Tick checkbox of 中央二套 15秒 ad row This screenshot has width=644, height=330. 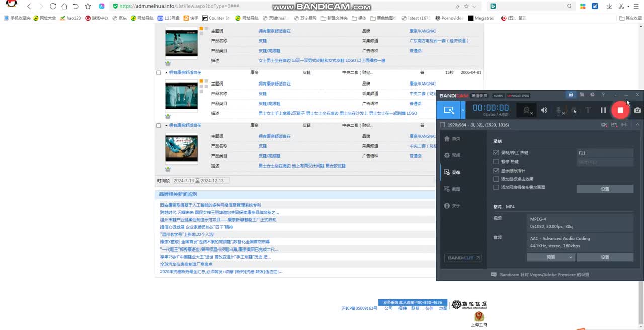[159, 73]
